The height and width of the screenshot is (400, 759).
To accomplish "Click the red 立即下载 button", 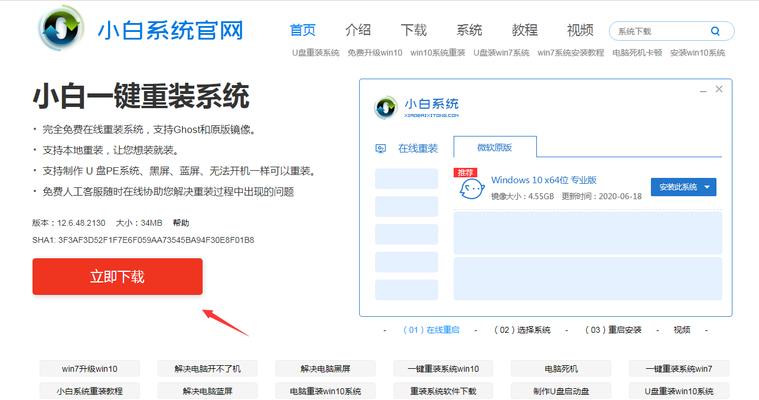I will 117,277.
